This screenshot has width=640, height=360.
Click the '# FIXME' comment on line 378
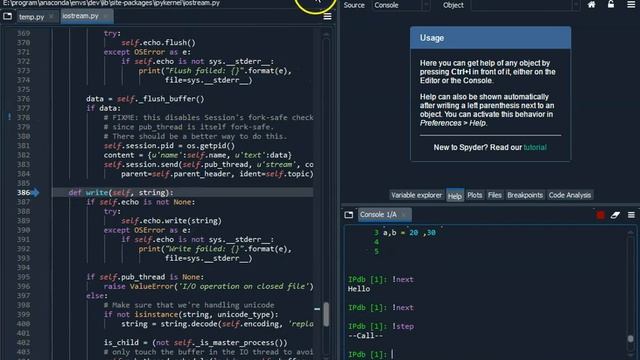click(208, 118)
